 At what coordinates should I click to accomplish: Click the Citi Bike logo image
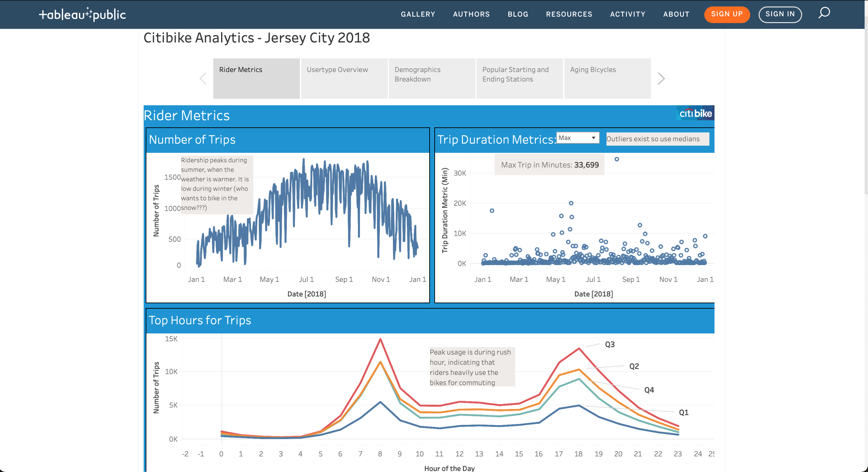695,113
